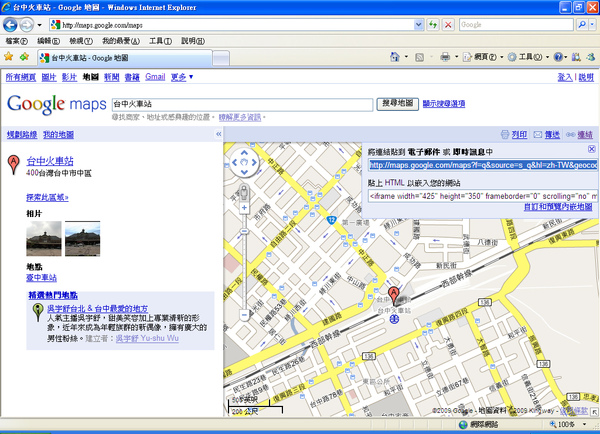
Task: Click the red Stop loading icon
Action: 448,25
